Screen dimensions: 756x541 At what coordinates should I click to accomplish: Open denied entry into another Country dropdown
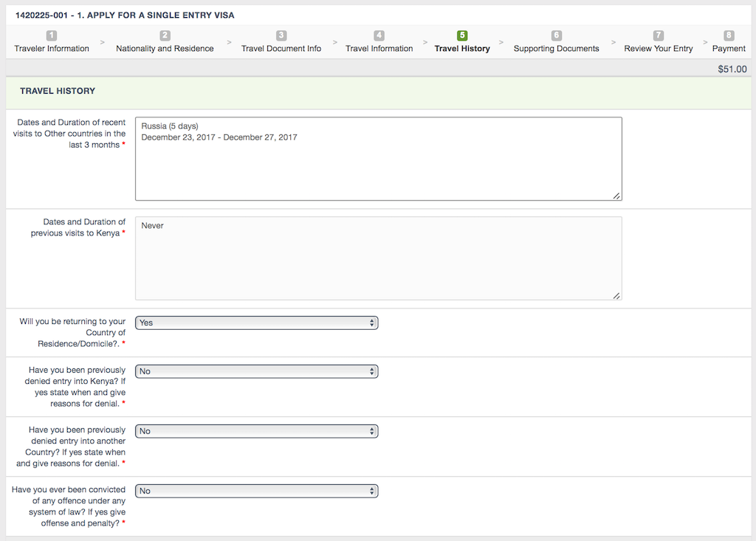click(x=256, y=431)
